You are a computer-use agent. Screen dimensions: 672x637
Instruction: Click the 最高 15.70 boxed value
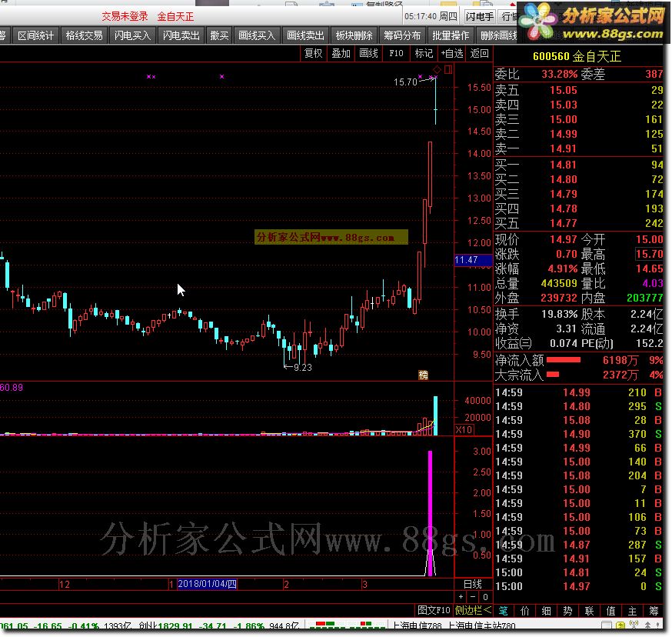pos(649,254)
